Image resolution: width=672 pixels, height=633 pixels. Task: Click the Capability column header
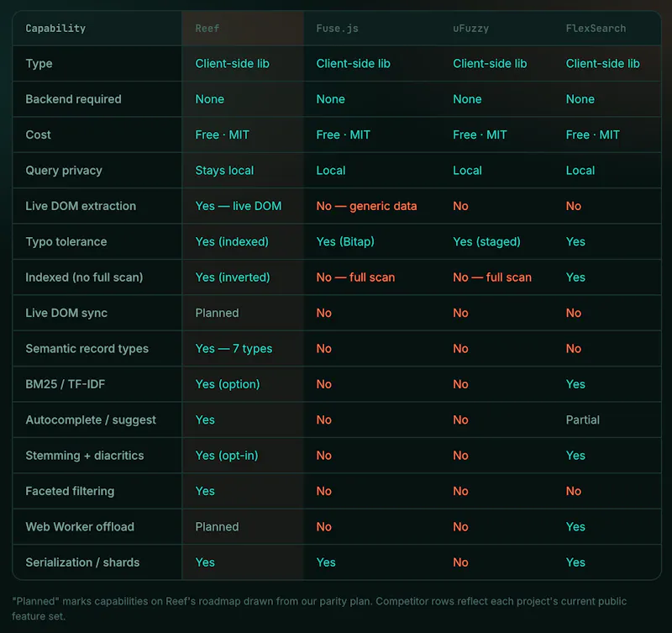(x=55, y=29)
